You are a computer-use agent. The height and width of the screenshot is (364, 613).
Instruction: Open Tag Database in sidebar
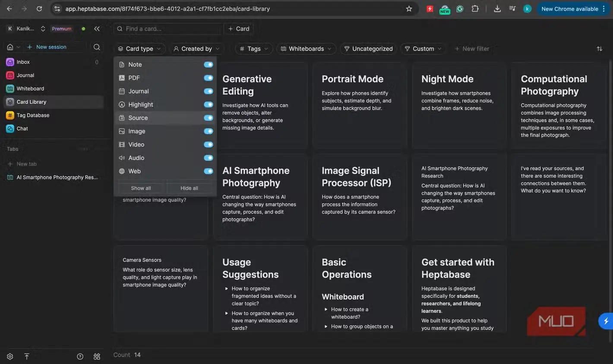pyautogui.click(x=53, y=115)
